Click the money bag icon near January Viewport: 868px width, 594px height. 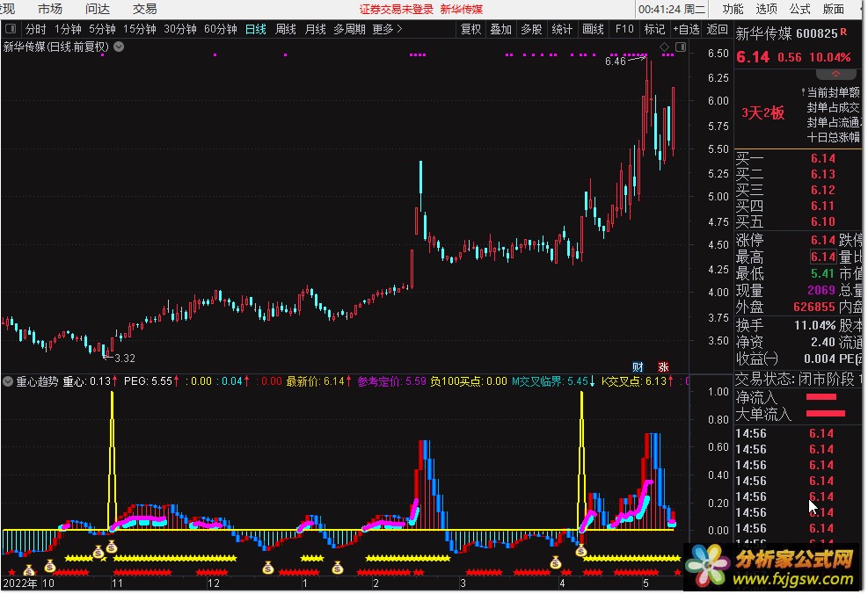pos(338,567)
